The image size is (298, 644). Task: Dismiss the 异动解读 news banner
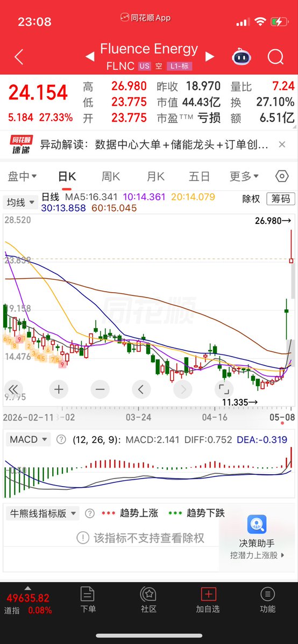pyautogui.click(x=282, y=144)
